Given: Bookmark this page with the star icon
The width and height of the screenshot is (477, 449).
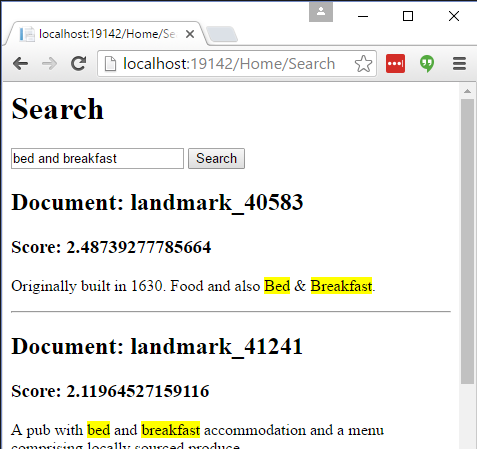Looking at the screenshot, I should point(363,63).
